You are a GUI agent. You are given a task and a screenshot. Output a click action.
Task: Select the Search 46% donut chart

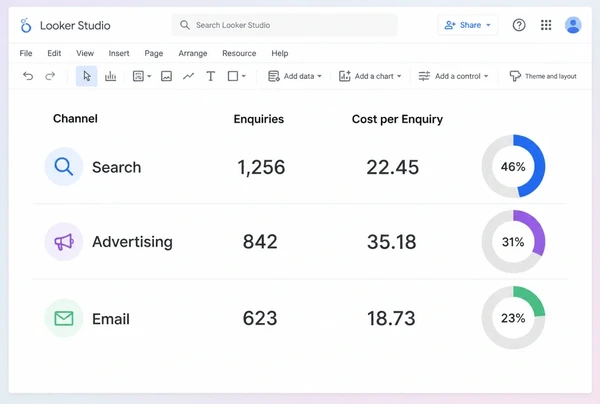pos(513,166)
